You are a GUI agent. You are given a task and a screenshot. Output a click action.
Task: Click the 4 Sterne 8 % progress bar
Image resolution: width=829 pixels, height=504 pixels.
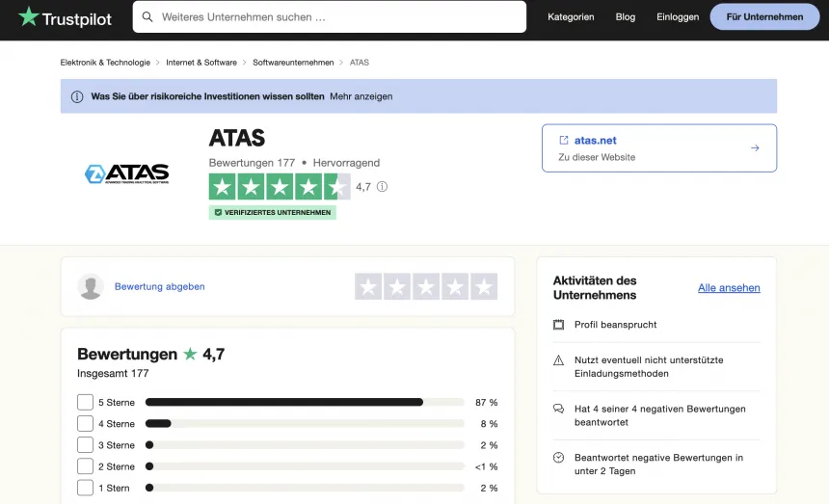tap(305, 424)
